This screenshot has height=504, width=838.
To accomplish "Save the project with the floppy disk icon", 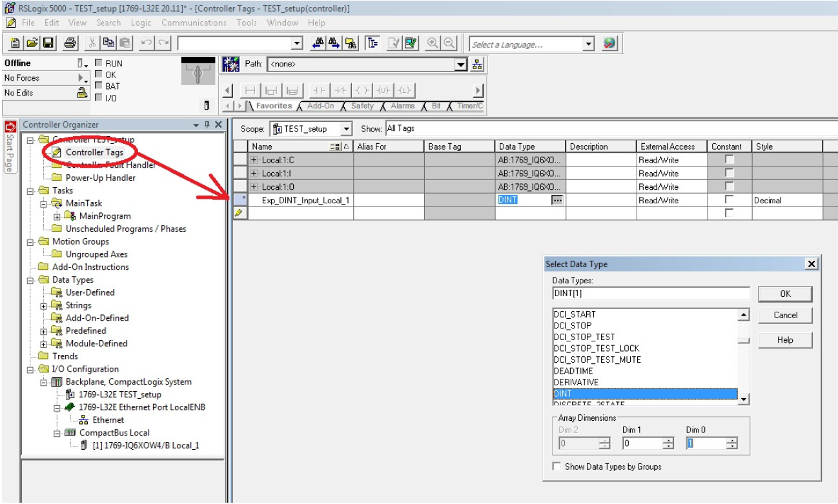I will pyautogui.click(x=48, y=44).
